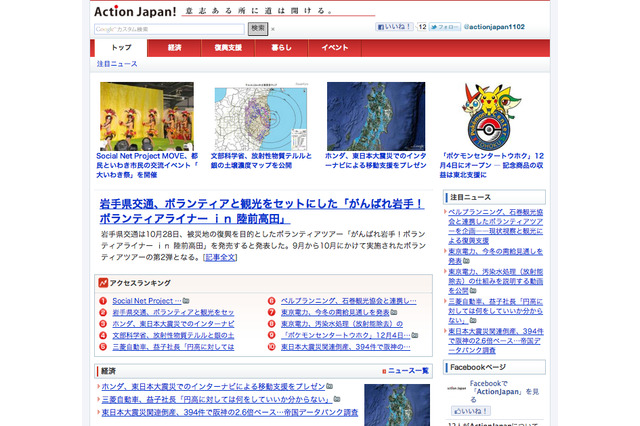Open the 経済 section satellite map thumbnail
Viewport: 640px width, 426px height.
[397, 405]
